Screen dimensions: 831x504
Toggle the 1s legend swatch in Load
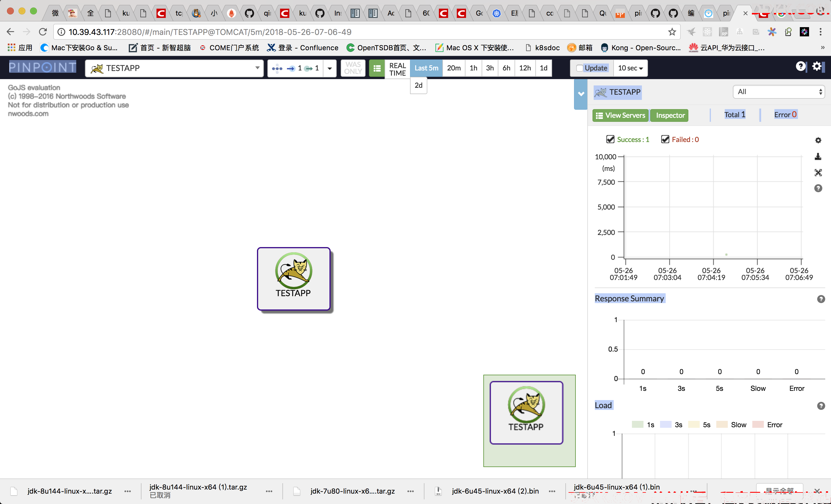pyautogui.click(x=638, y=424)
